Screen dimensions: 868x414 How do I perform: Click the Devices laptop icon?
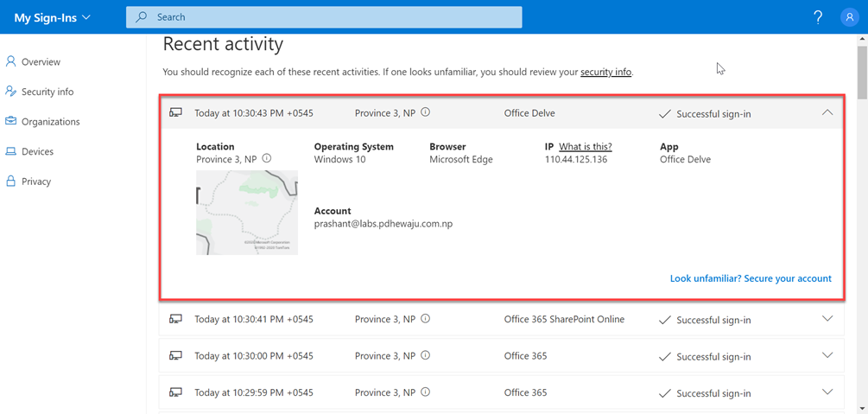tap(10, 151)
